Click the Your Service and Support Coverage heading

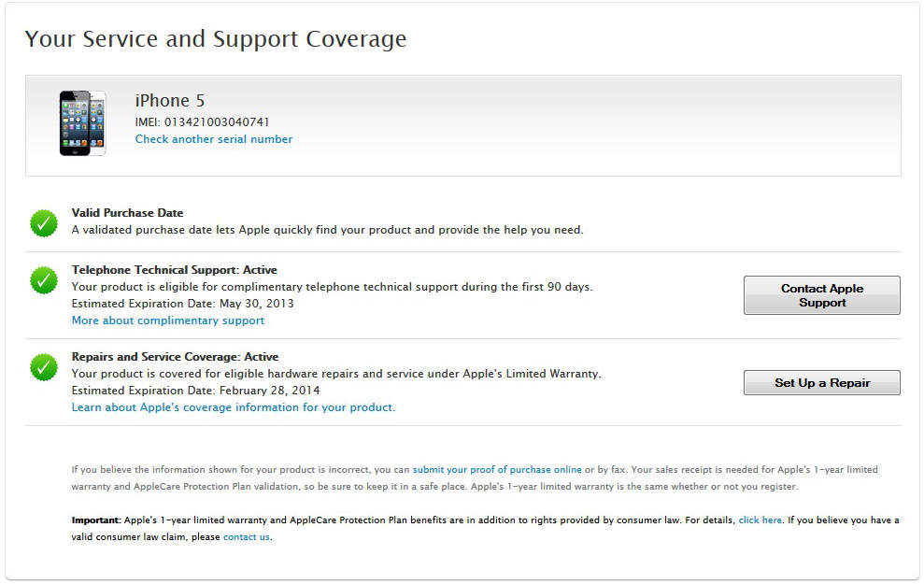pyautogui.click(x=216, y=39)
